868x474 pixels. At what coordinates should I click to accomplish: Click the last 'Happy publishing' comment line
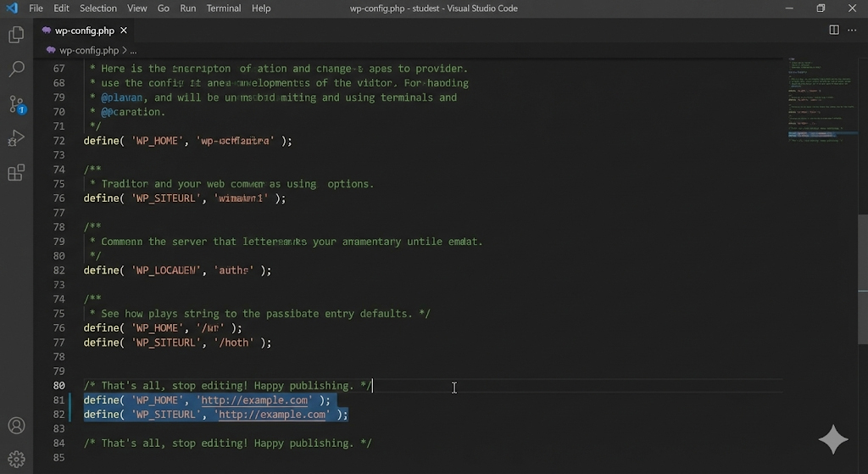click(x=227, y=443)
